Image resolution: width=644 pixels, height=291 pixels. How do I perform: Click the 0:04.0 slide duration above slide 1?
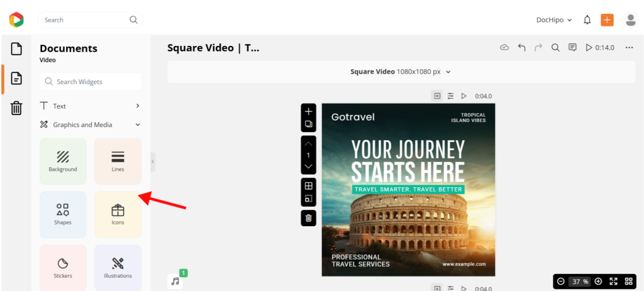[x=484, y=96]
